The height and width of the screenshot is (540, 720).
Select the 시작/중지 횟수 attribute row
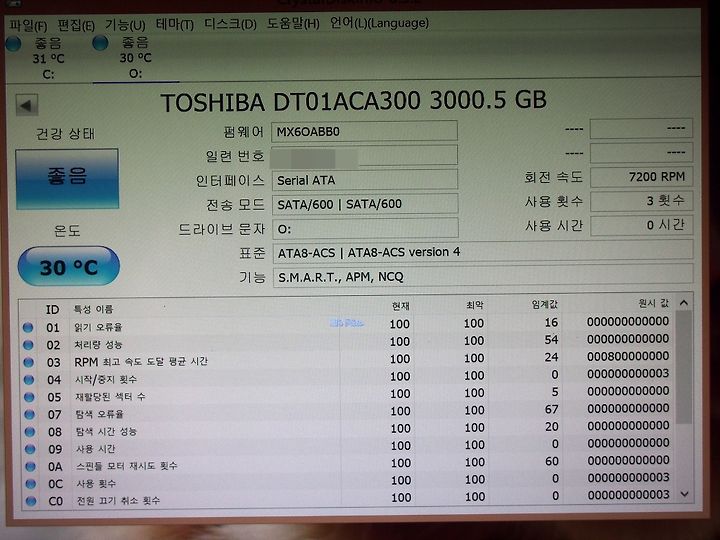(x=348, y=377)
